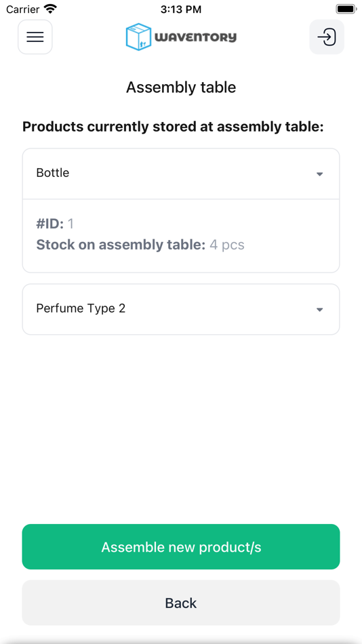This screenshot has width=362, height=644.
Task: Tap the 3:13 PM clock
Action: pyautogui.click(x=181, y=9)
